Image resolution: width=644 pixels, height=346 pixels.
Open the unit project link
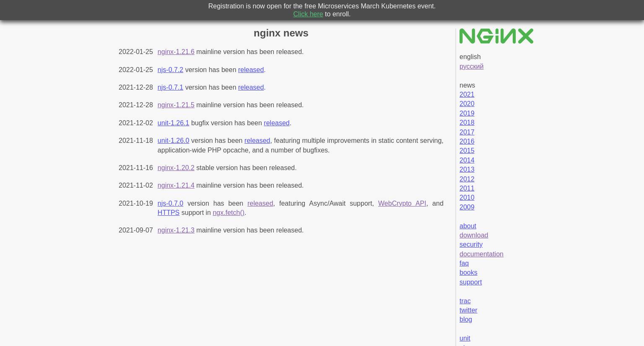tap(465, 338)
